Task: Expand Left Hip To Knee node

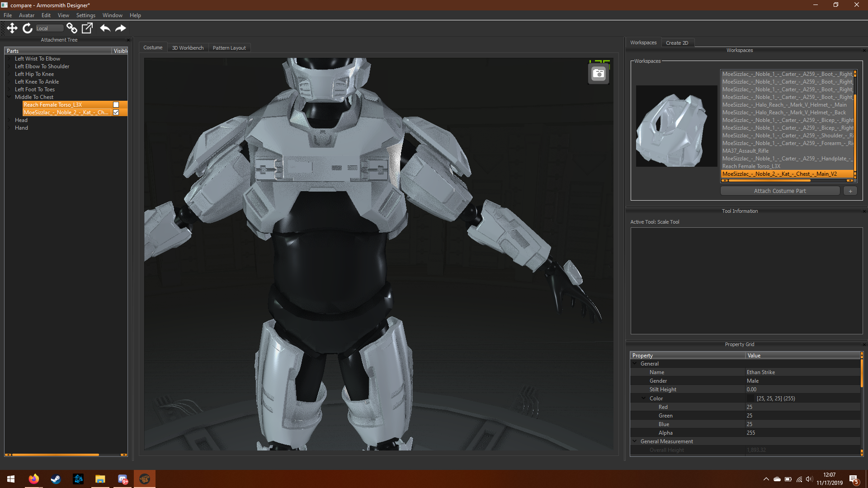Action: 9,74
